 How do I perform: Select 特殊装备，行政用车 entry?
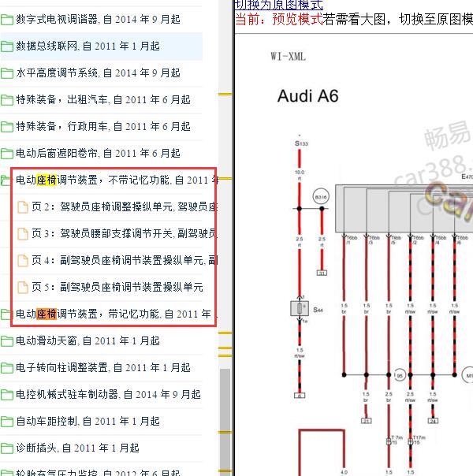pyautogui.click(x=103, y=126)
